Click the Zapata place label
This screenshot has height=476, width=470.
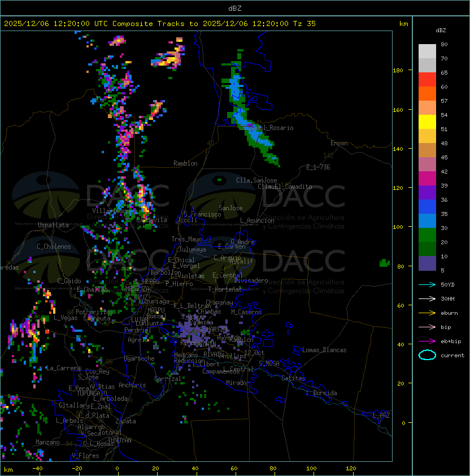[125, 421]
